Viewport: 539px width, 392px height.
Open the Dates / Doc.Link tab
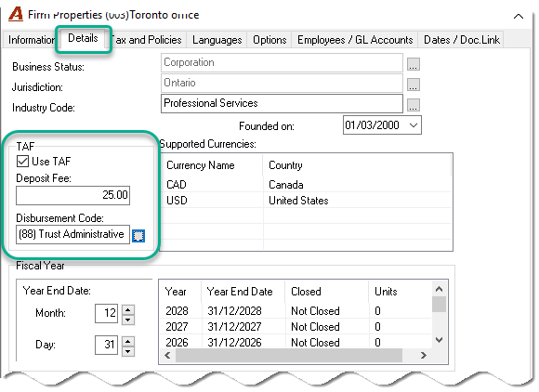coord(461,40)
